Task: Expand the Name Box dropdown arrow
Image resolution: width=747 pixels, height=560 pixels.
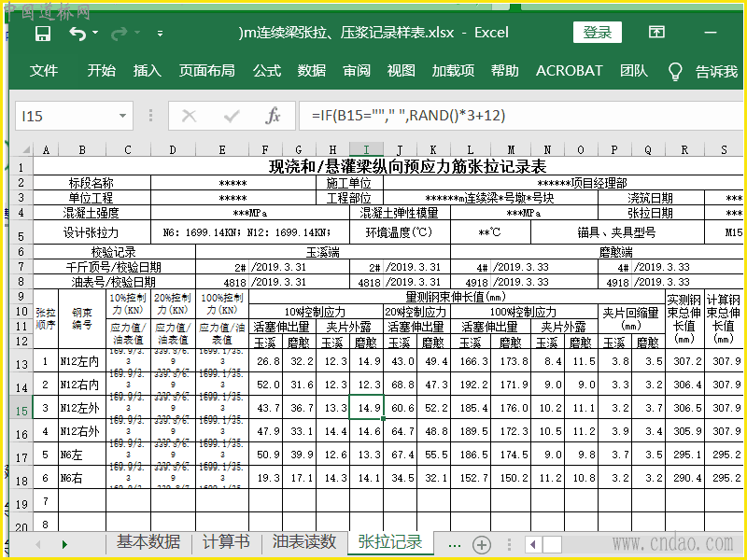Action: (122, 116)
